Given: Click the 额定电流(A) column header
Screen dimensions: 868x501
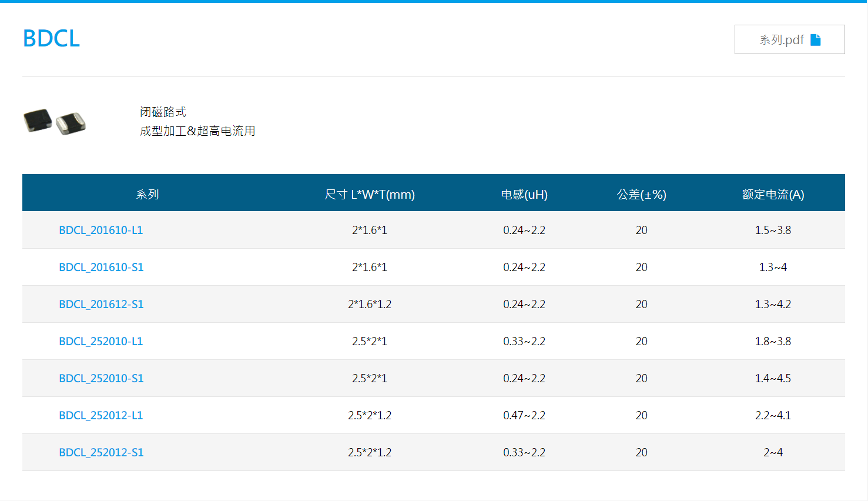Looking at the screenshot, I should pyautogui.click(x=773, y=194).
